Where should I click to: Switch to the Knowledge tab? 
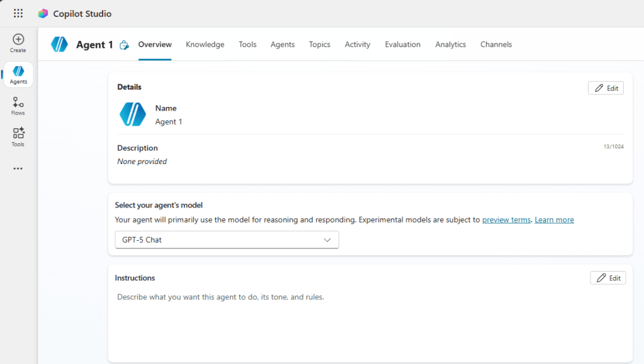pyautogui.click(x=205, y=45)
